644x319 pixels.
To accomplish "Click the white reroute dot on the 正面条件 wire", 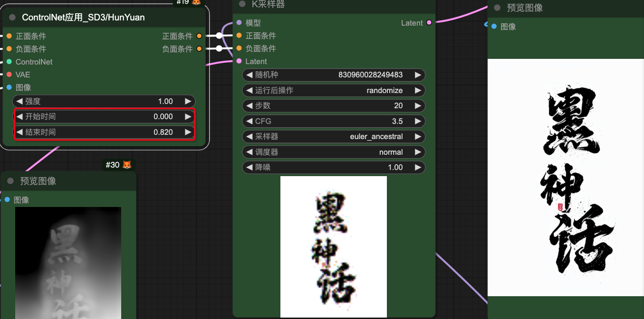I will click(x=219, y=36).
